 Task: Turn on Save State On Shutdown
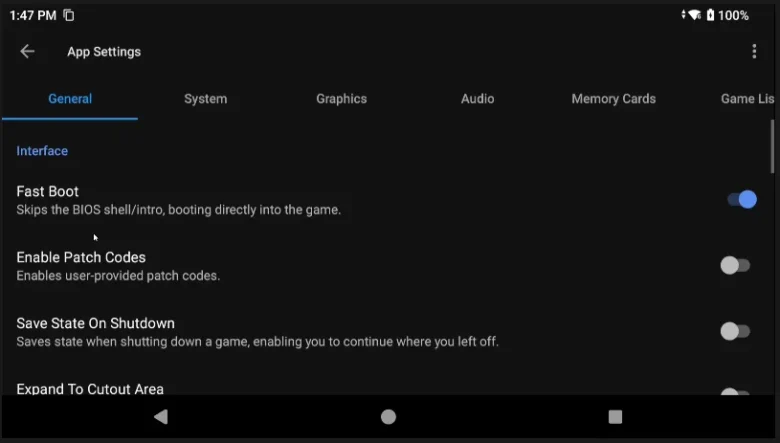click(x=735, y=331)
